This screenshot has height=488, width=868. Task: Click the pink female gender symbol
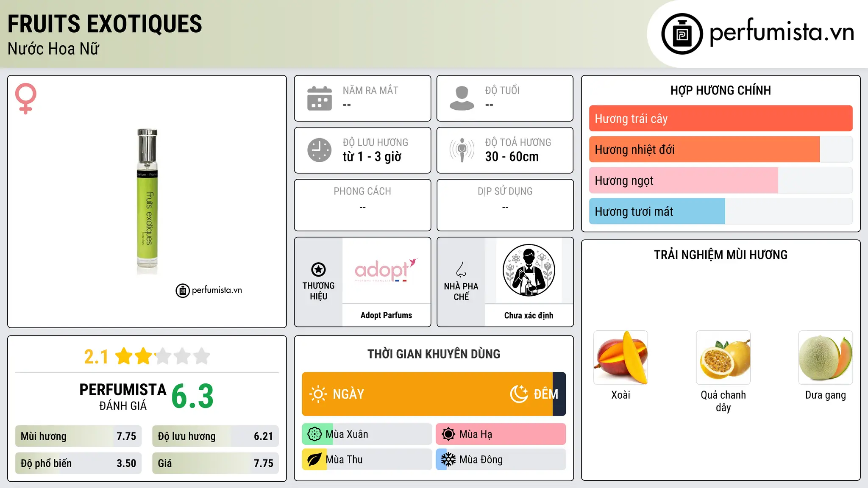coord(25,98)
